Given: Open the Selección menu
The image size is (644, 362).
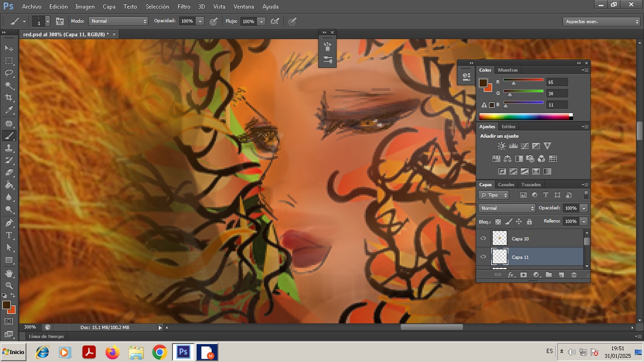Looking at the screenshot, I should point(157,7).
